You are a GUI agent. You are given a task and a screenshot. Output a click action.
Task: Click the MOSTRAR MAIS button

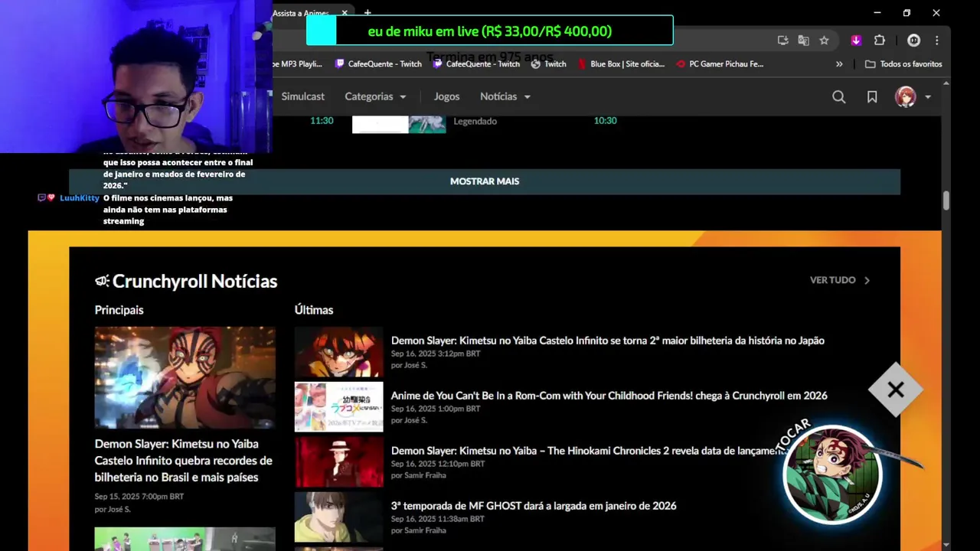click(485, 181)
